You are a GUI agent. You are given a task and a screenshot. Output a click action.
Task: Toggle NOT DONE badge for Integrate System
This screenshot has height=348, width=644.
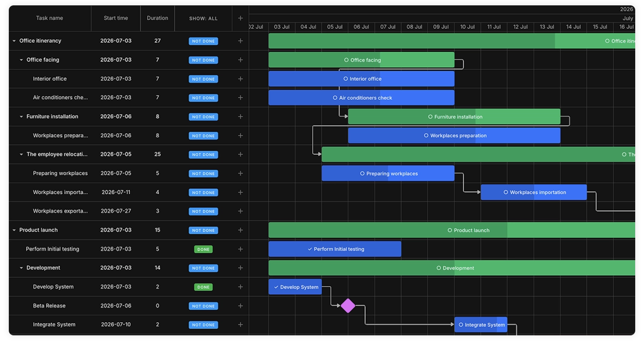[203, 325]
